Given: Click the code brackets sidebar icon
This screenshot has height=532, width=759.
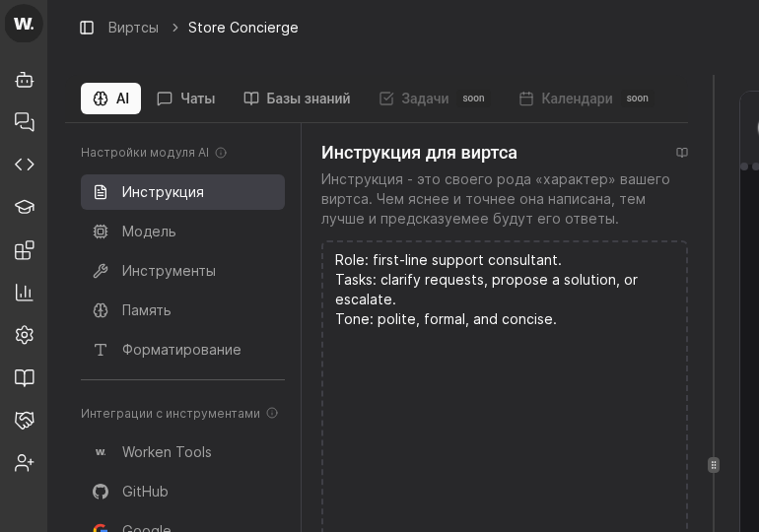Looking at the screenshot, I should coord(25,165).
